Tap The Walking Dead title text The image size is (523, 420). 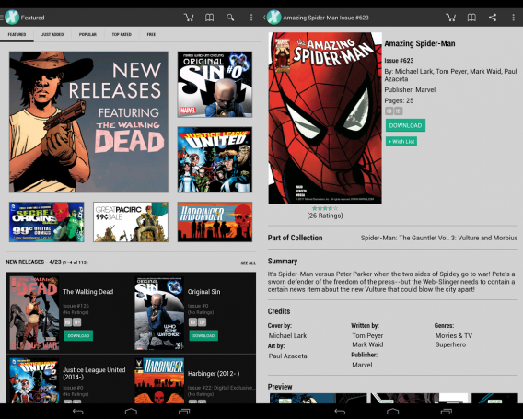click(x=88, y=292)
